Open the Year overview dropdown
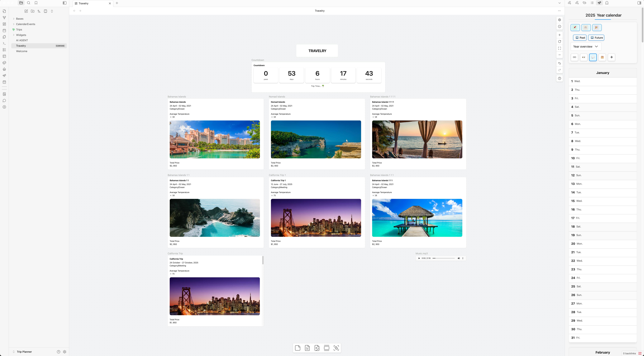This screenshot has height=356, width=644. click(x=586, y=46)
